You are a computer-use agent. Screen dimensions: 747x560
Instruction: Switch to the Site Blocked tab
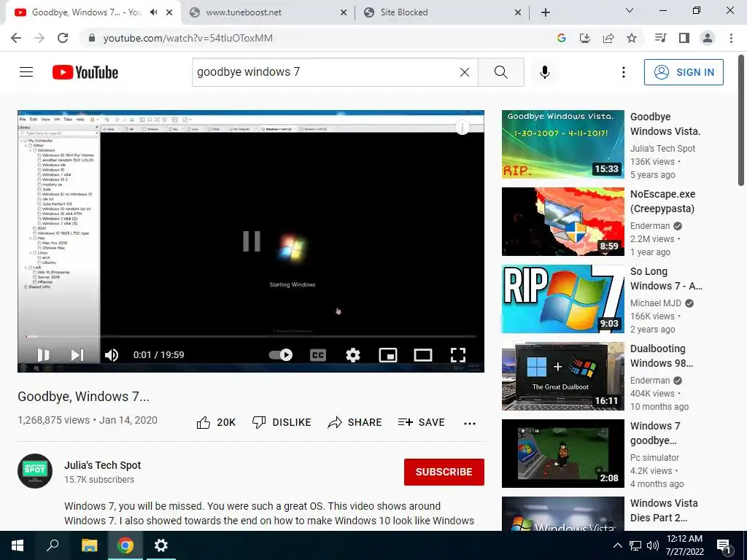pos(442,12)
